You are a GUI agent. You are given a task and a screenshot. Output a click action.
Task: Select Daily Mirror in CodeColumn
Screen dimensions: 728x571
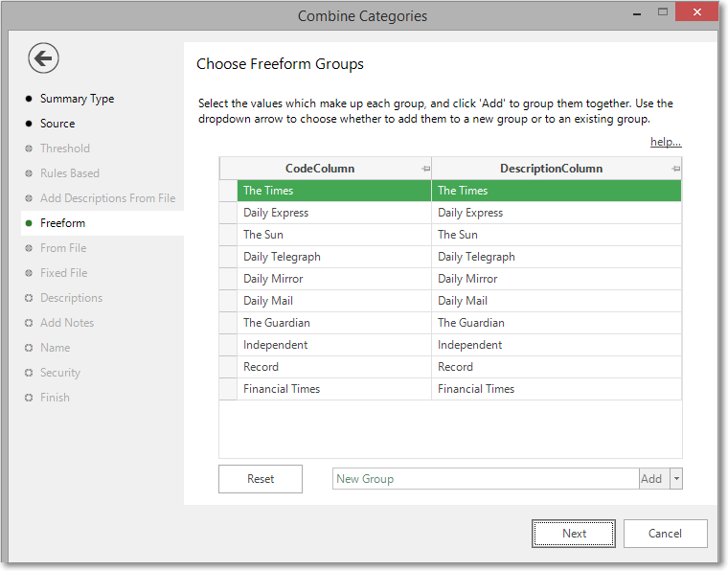pos(334,279)
